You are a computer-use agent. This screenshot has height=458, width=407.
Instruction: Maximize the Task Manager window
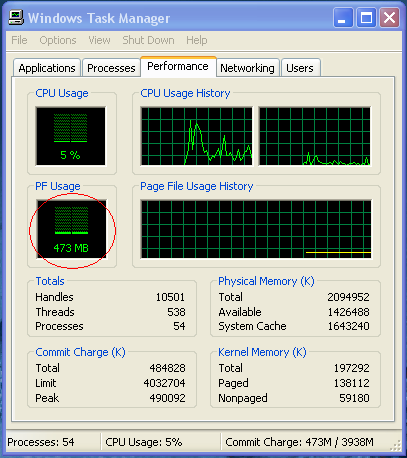click(366, 18)
